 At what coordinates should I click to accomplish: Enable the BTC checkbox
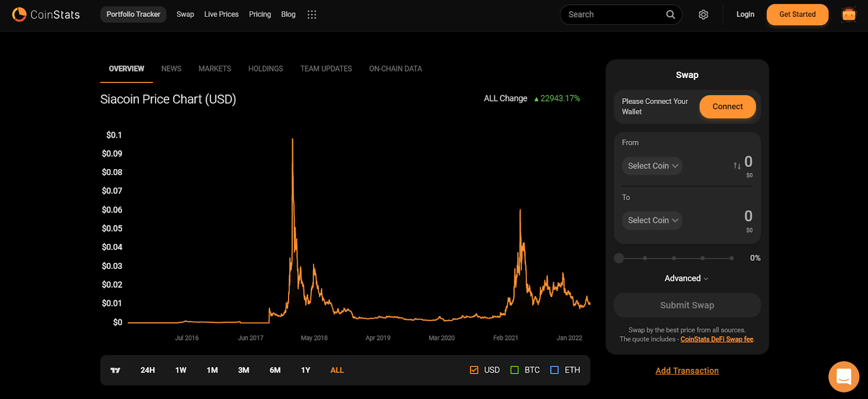515,370
